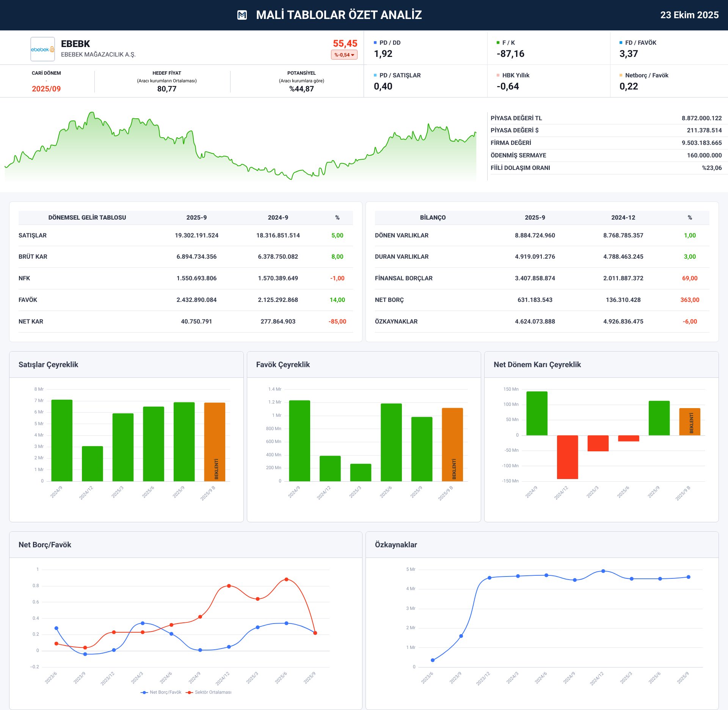Click the BİLANÇO table header

click(x=433, y=218)
